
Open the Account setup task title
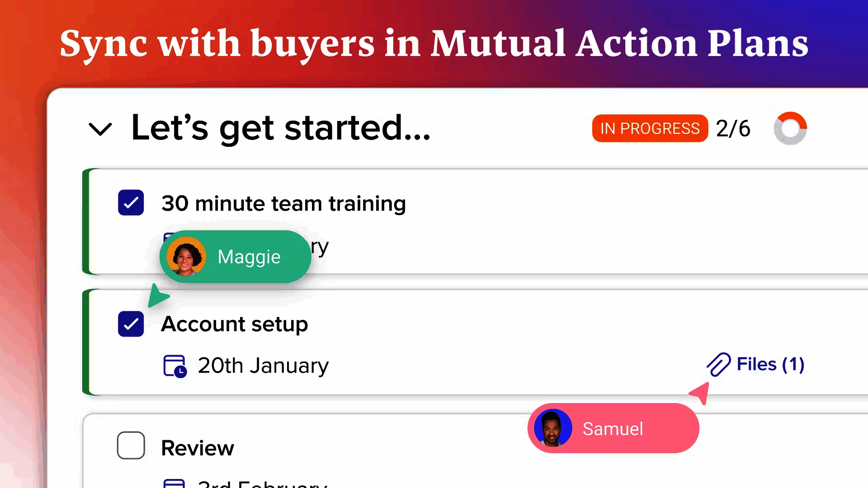click(x=234, y=324)
